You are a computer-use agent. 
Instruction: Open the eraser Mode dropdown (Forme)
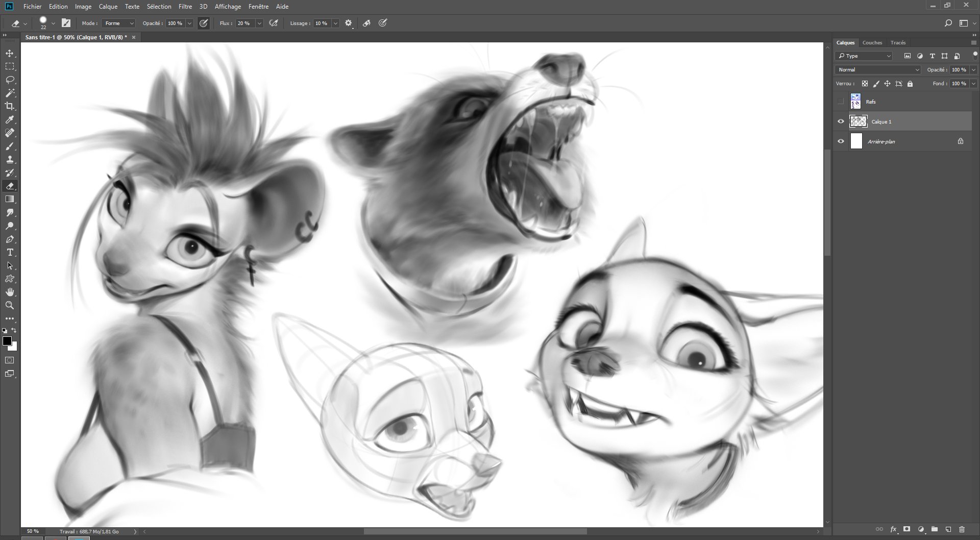click(x=118, y=23)
